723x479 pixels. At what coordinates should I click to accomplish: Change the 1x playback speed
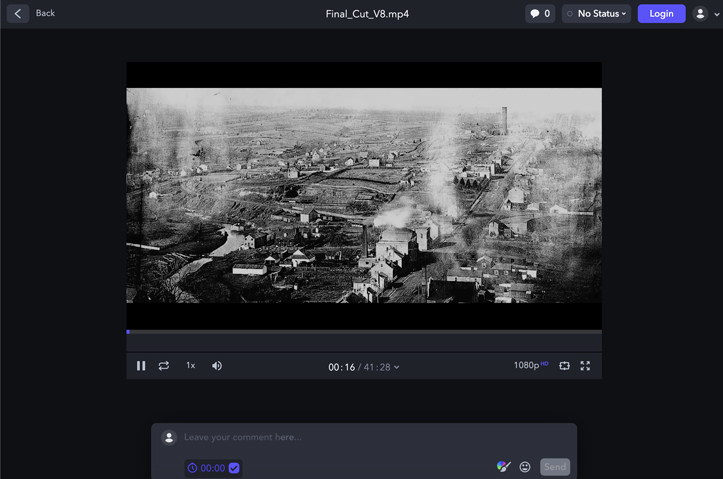(x=190, y=366)
